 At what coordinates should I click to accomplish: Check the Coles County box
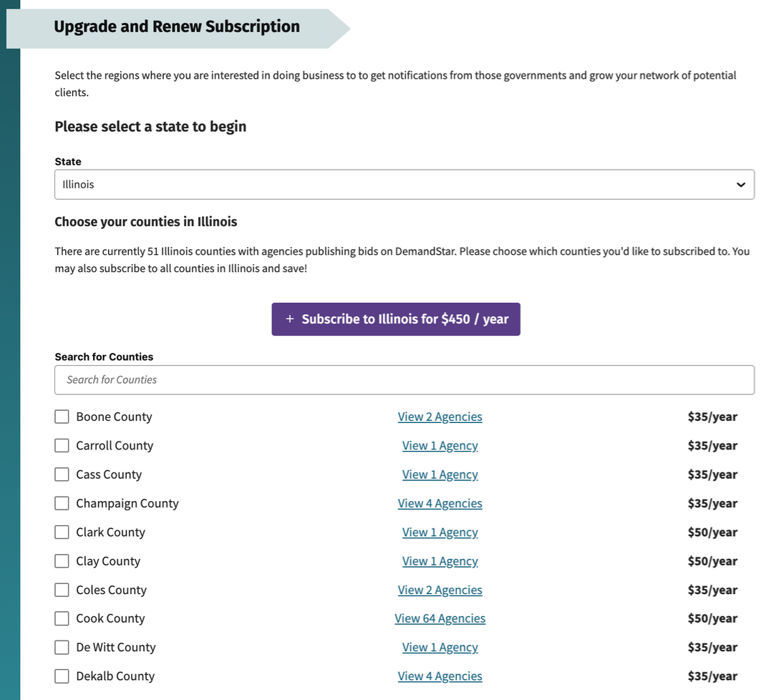point(62,589)
